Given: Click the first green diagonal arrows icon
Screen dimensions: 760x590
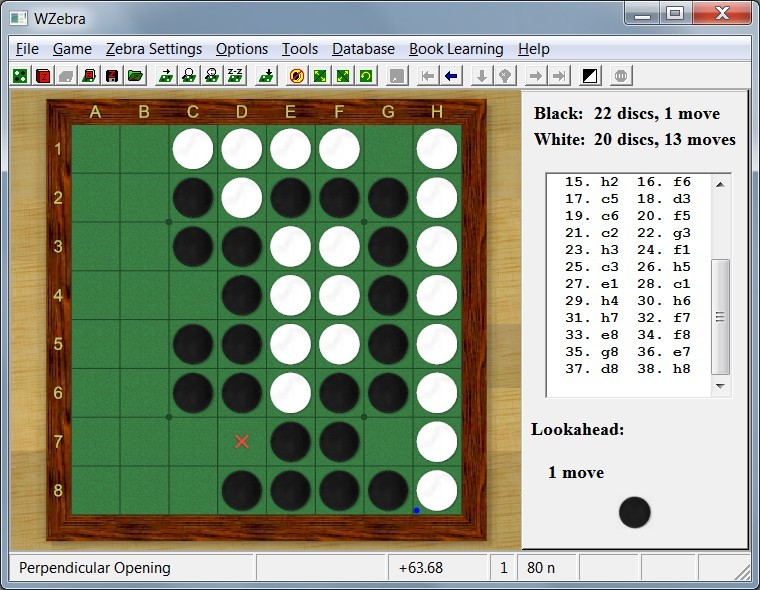Looking at the screenshot, I should point(320,76).
